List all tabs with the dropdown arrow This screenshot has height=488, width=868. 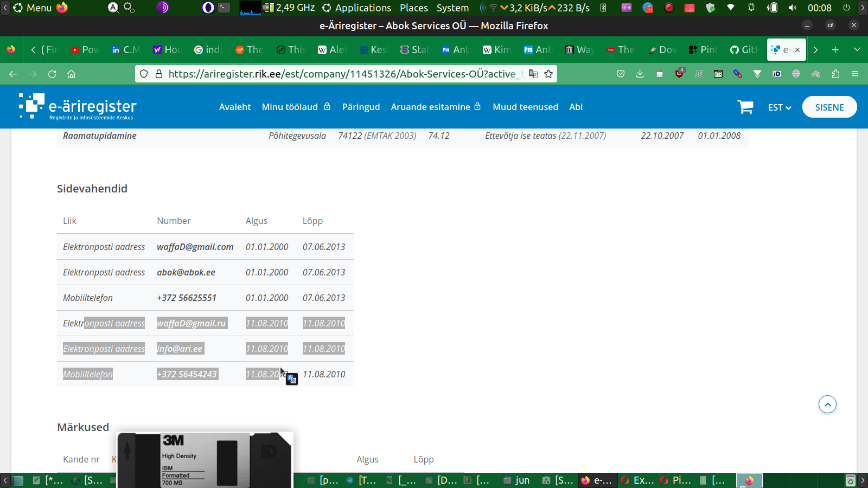857,49
